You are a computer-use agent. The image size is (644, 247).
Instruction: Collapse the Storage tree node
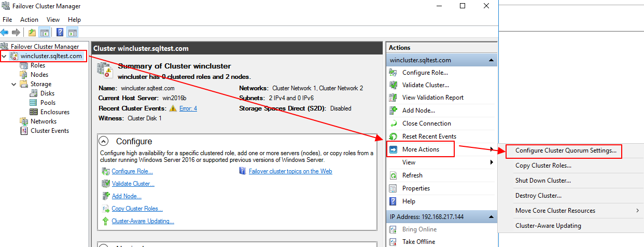point(14,84)
